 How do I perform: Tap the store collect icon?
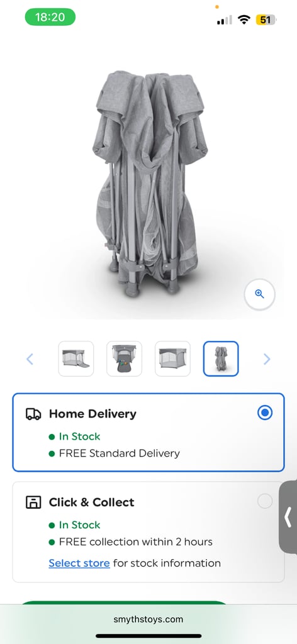click(33, 502)
